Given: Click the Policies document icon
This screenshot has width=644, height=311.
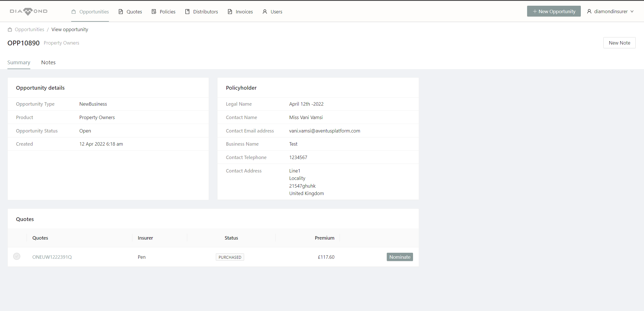Looking at the screenshot, I should (x=154, y=12).
